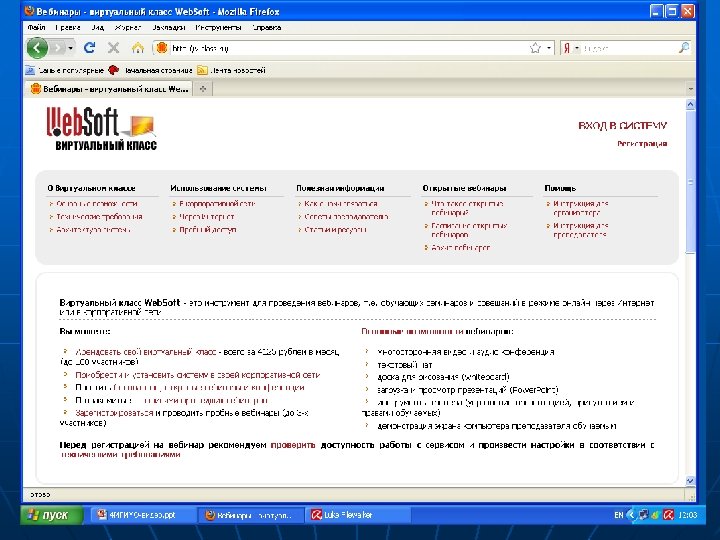Open the Инструкция для организатора link
Viewport: 720px width, 540px height.
click(580, 208)
